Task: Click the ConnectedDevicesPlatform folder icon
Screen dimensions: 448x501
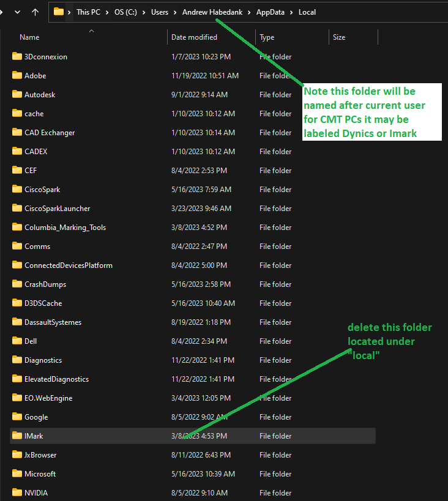Action: point(17,265)
